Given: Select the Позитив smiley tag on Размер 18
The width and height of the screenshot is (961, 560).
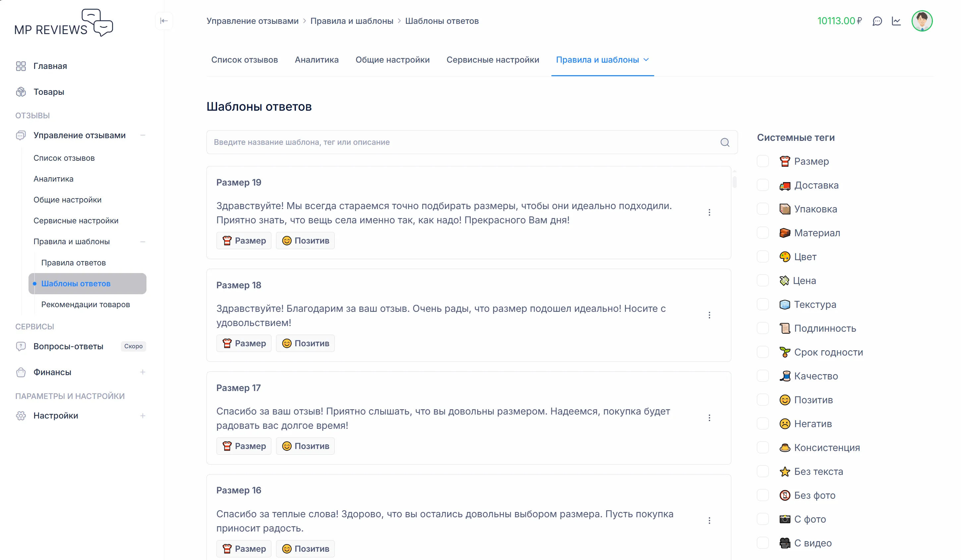Looking at the screenshot, I should (x=287, y=343).
